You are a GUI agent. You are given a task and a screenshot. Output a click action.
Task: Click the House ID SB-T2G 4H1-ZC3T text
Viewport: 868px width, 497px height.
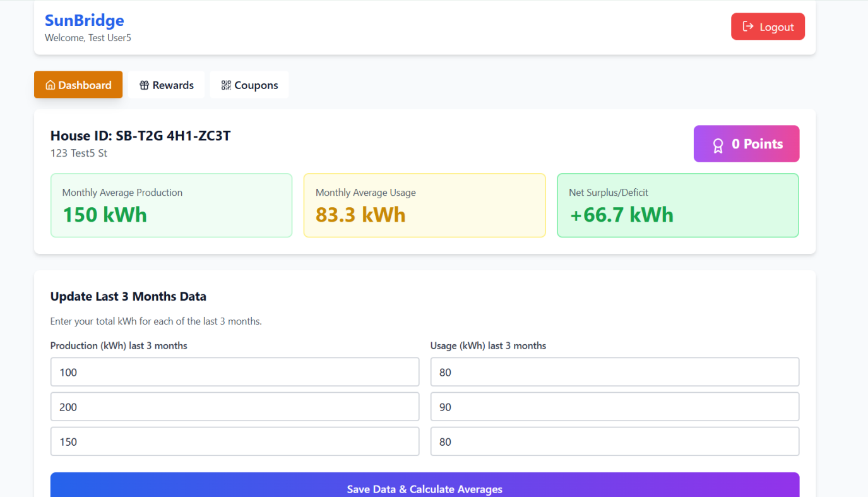140,136
